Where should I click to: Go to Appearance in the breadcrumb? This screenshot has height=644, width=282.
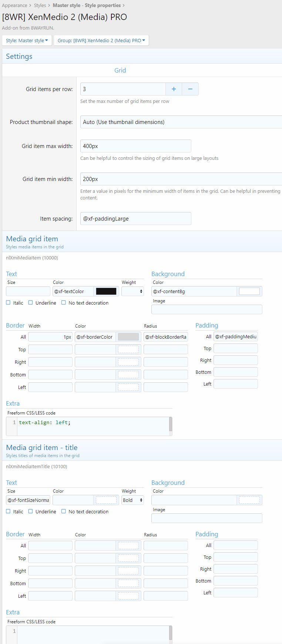14,5
